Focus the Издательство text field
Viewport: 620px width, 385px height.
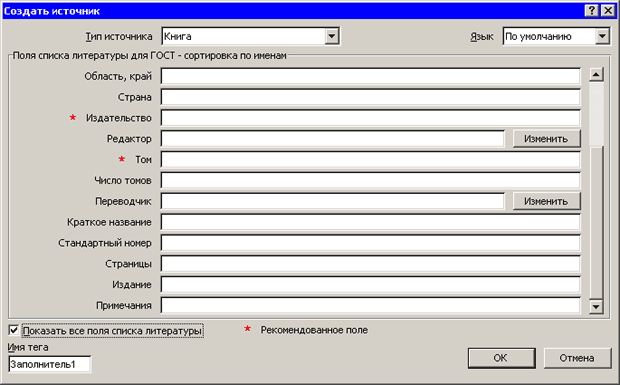[x=370, y=118]
